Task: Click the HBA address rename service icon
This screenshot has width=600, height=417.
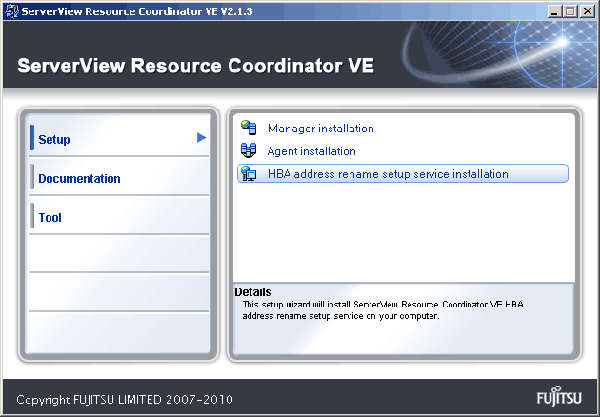Action: [249, 174]
